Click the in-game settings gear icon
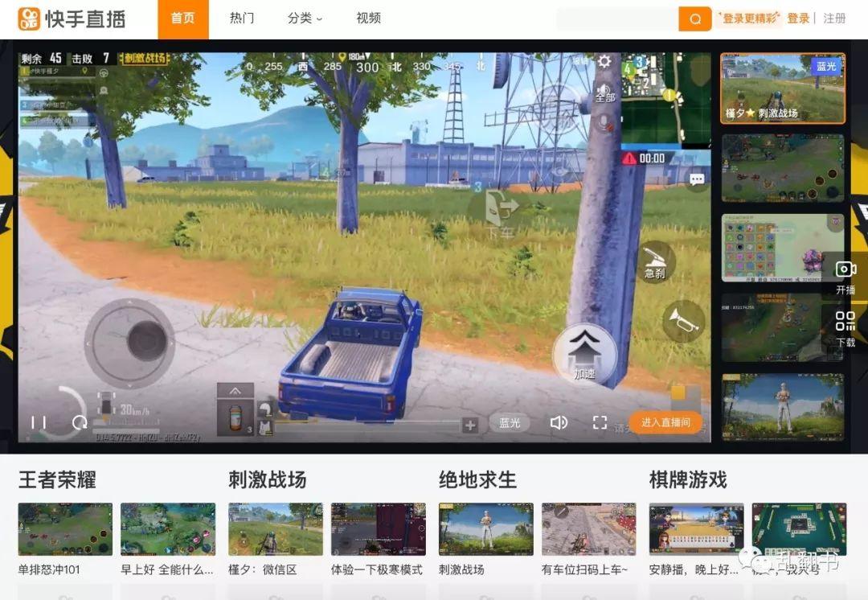868x600 pixels. coord(604,61)
